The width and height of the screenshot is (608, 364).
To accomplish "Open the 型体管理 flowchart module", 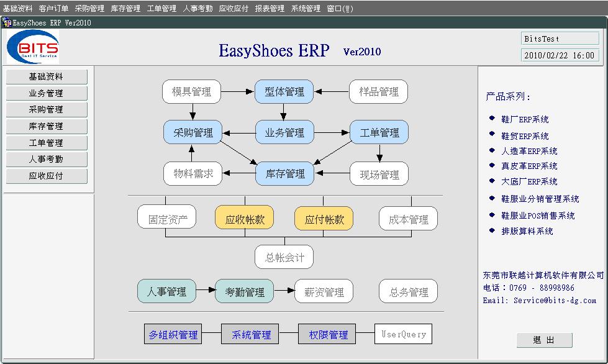I will 284,92.
